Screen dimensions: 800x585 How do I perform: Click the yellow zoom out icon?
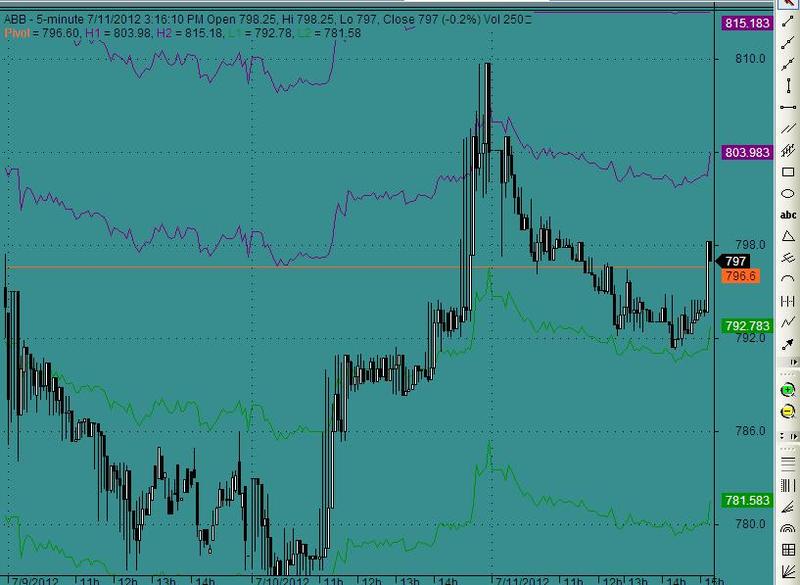tap(788, 411)
